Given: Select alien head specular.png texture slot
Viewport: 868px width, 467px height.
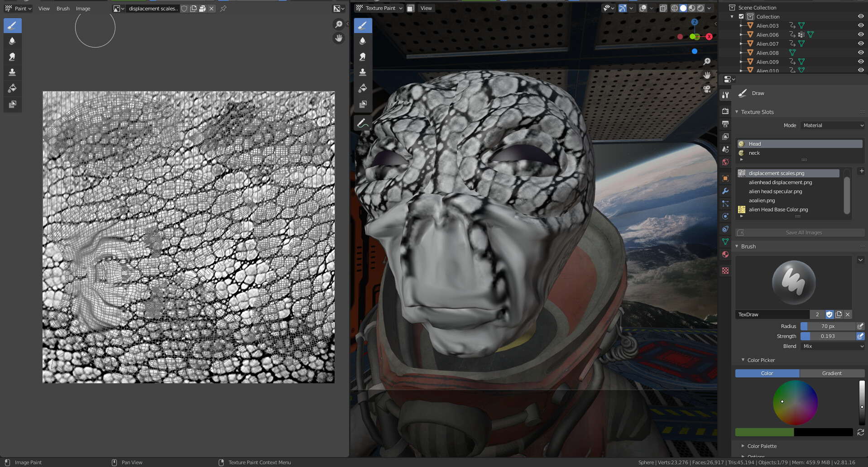Looking at the screenshot, I should [775, 191].
